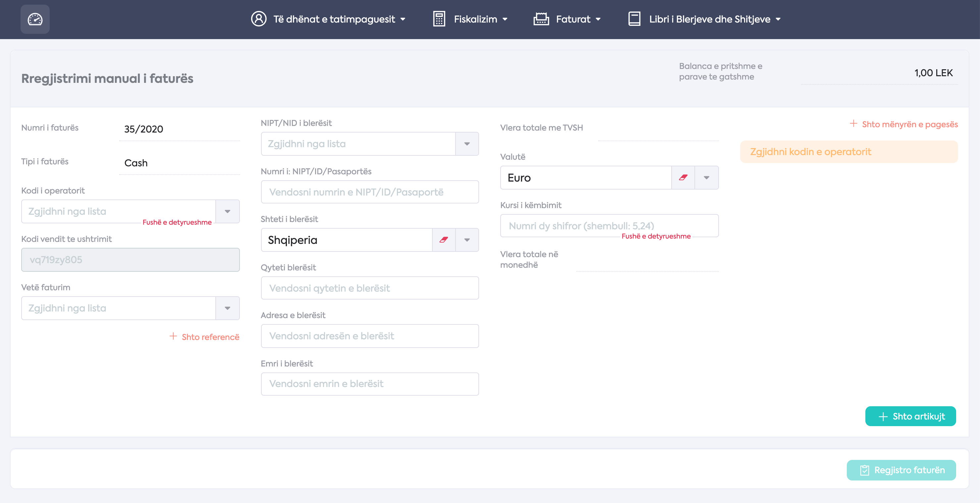The height and width of the screenshot is (503, 980).
Task: Expand NIPT/NID i blerësit dropdown arrow
Action: pyautogui.click(x=467, y=144)
